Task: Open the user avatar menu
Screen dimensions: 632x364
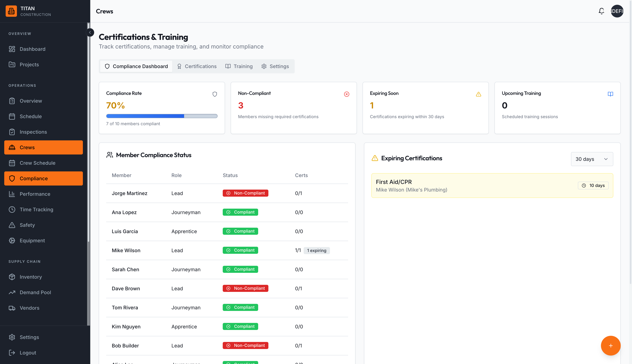Action: (x=617, y=11)
